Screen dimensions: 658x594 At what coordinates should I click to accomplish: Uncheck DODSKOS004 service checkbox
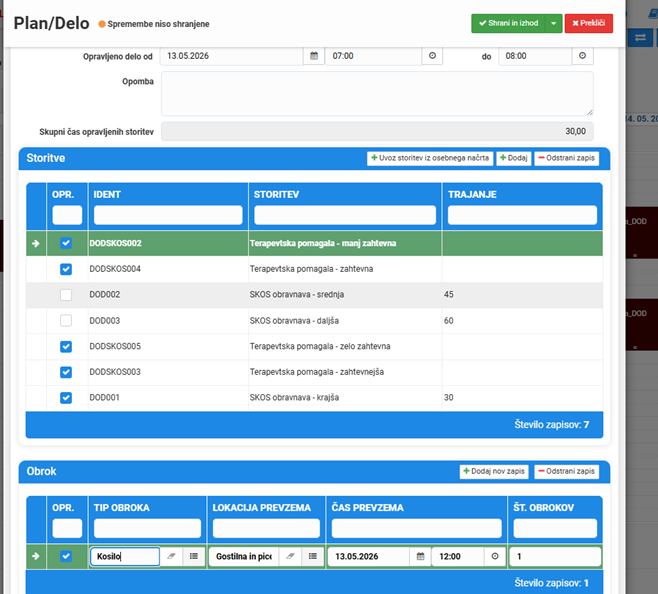coord(66,269)
